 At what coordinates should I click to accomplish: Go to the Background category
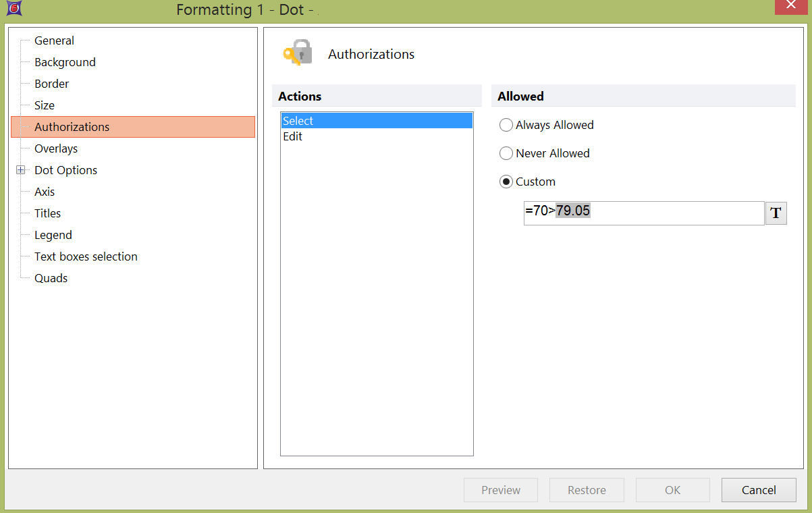point(65,62)
